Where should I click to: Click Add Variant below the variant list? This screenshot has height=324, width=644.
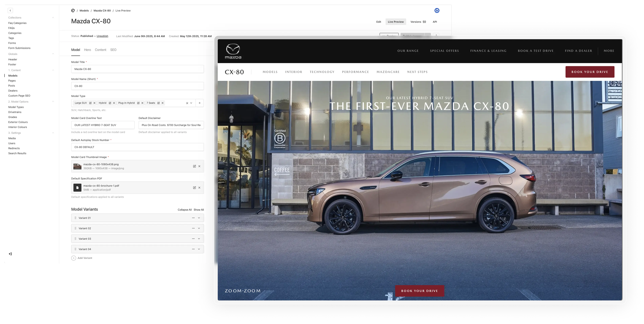click(x=84, y=258)
